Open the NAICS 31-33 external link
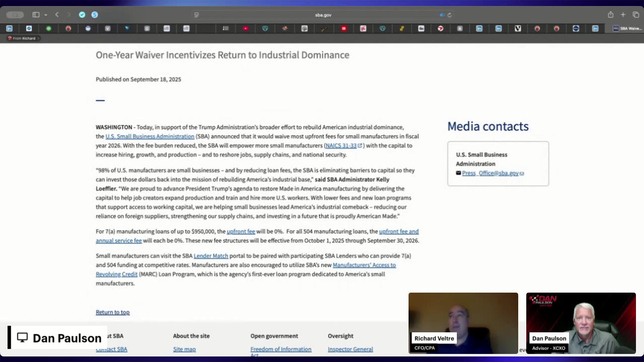 [344, 145]
